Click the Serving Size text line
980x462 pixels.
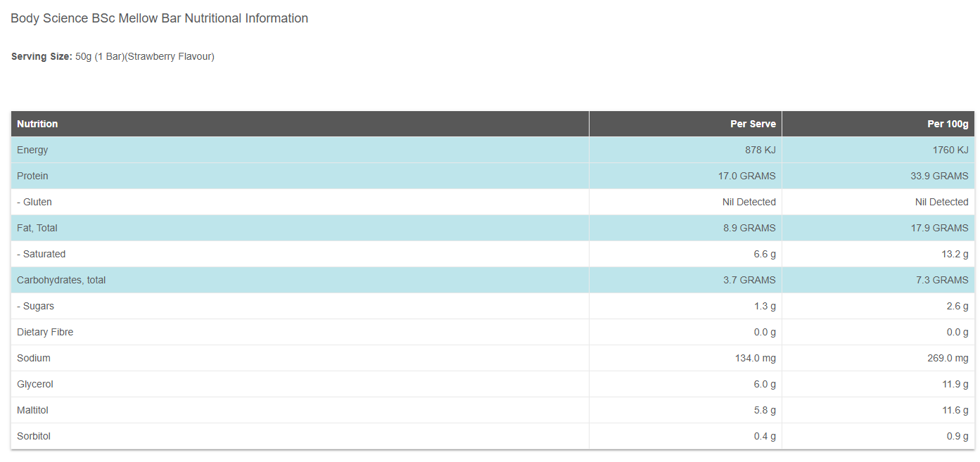click(113, 56)
